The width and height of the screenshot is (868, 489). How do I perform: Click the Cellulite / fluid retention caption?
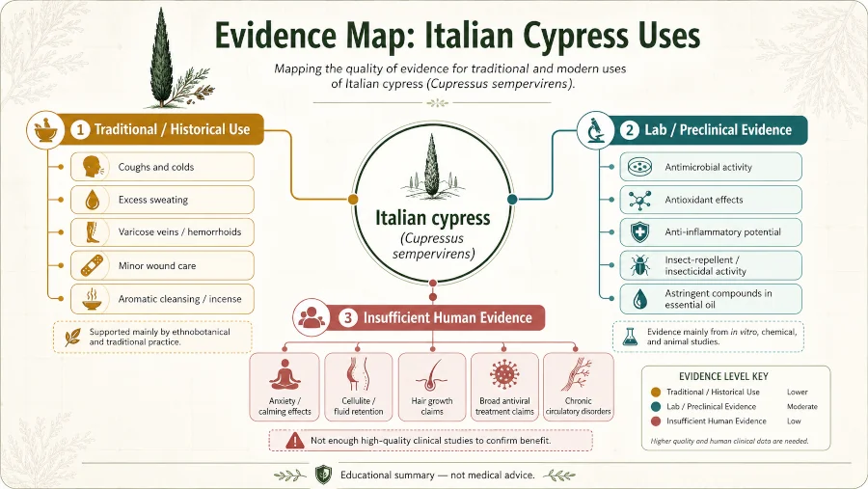(x=358, y=406)
